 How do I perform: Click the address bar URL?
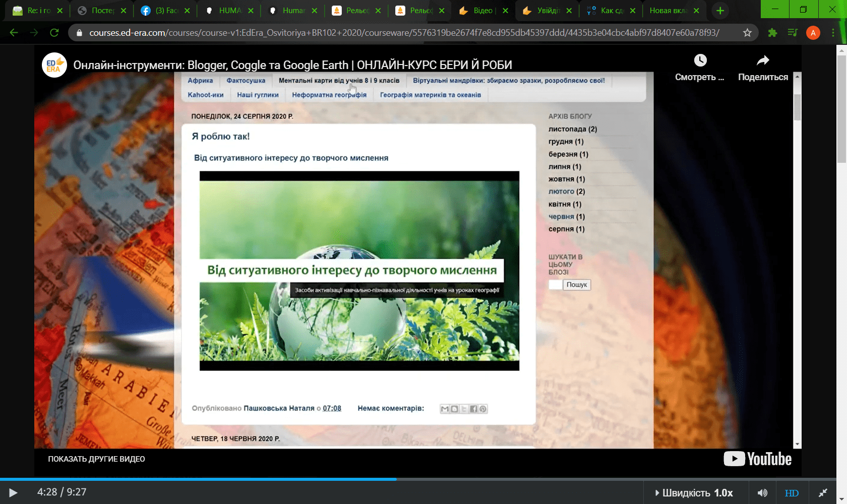(x=404, y=33)
